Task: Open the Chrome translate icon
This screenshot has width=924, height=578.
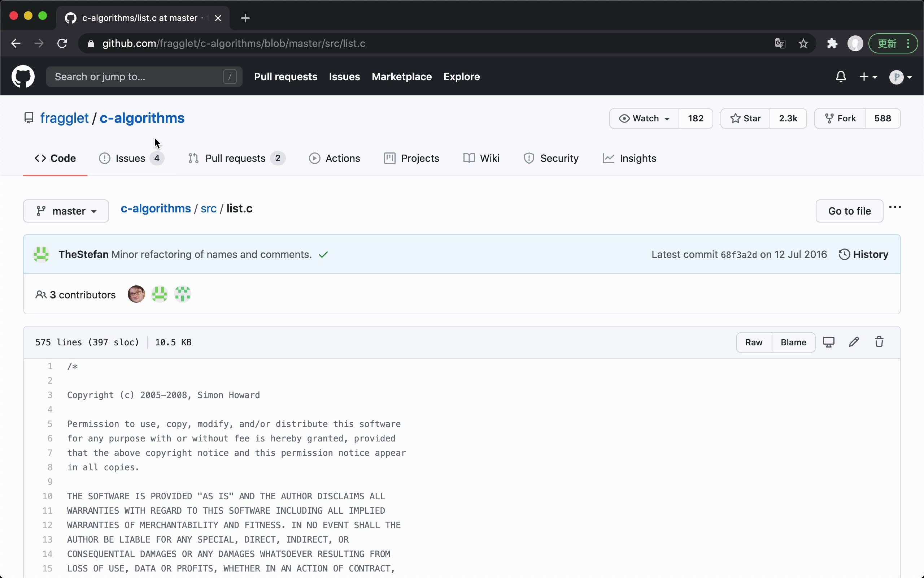Action: (x=780, y=44)
